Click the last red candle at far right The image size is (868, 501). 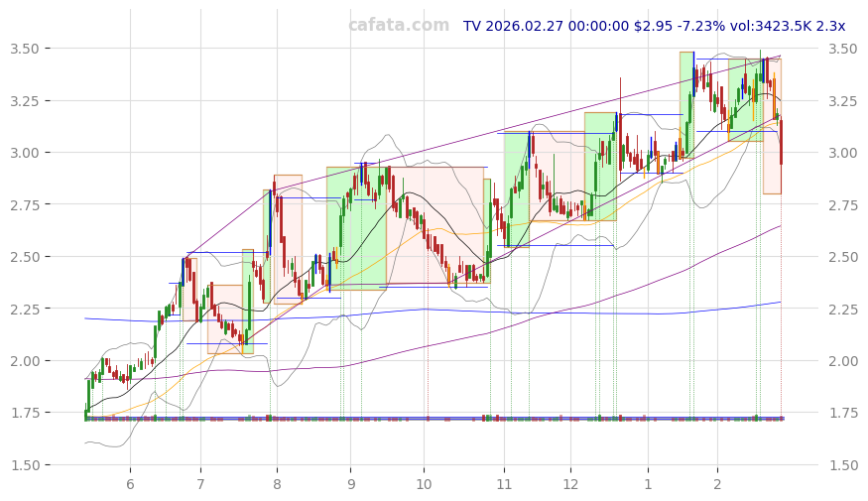pyautogui.click(x=781, y=142)
